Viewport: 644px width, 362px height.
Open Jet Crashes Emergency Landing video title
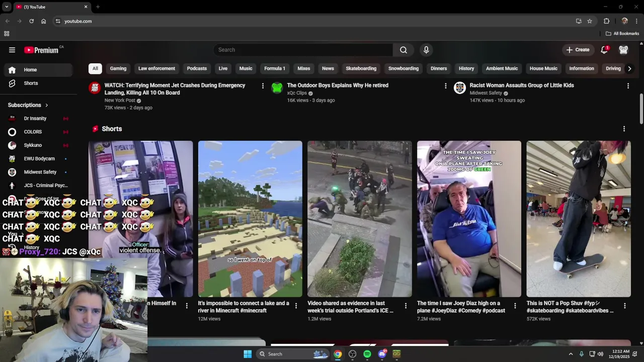175,89
